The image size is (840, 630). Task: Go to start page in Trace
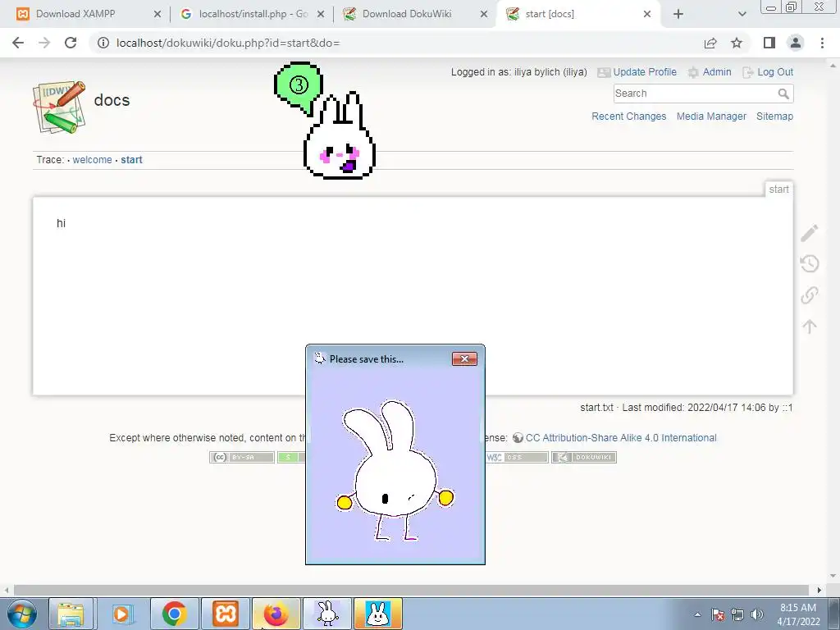click(x=131, y=160)
